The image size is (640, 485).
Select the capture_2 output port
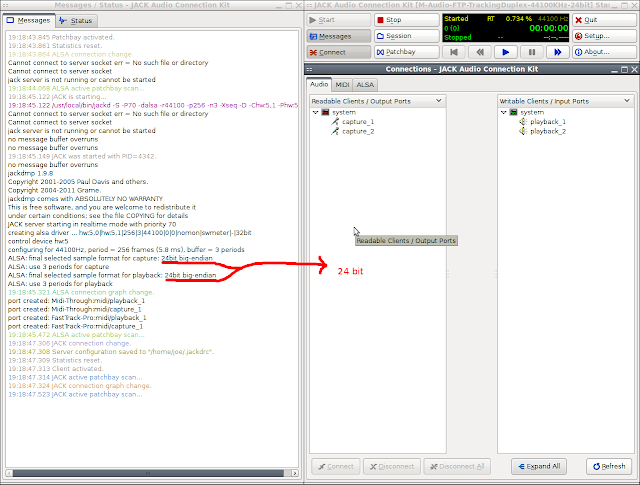coord(358,131)
